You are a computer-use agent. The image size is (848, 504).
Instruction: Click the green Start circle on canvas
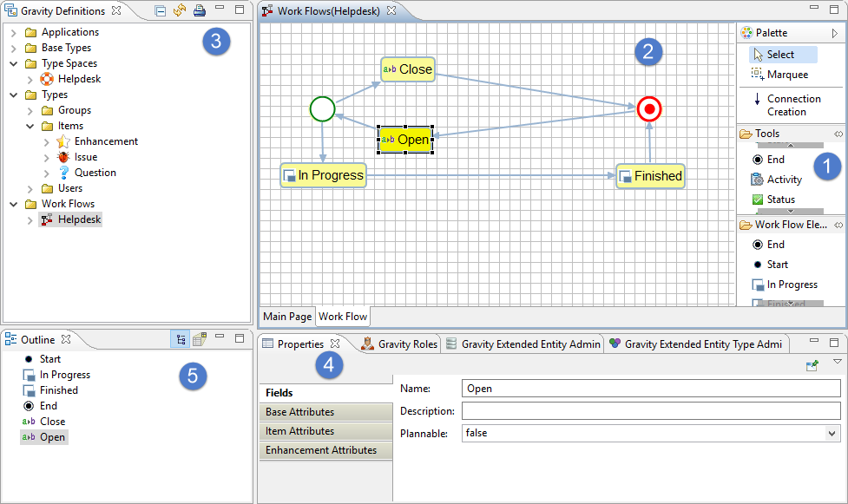[x=322, y=109]
